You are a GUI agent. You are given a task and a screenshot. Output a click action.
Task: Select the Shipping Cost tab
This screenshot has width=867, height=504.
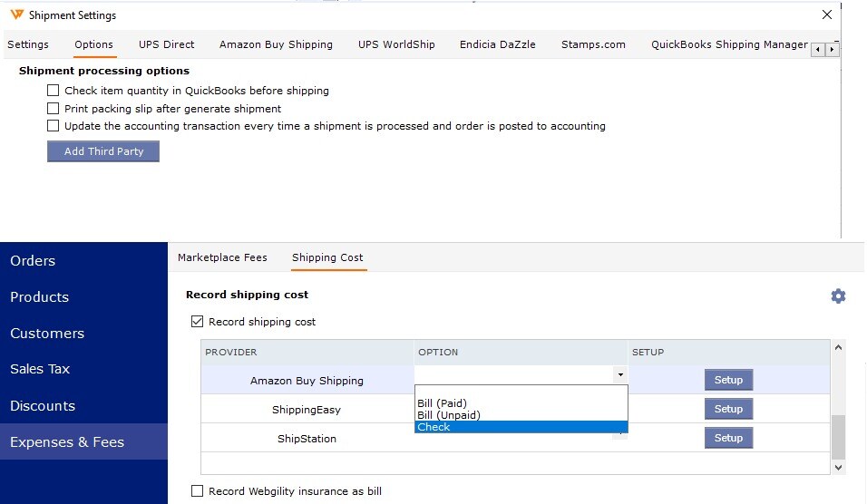click(x=327, y=257)
